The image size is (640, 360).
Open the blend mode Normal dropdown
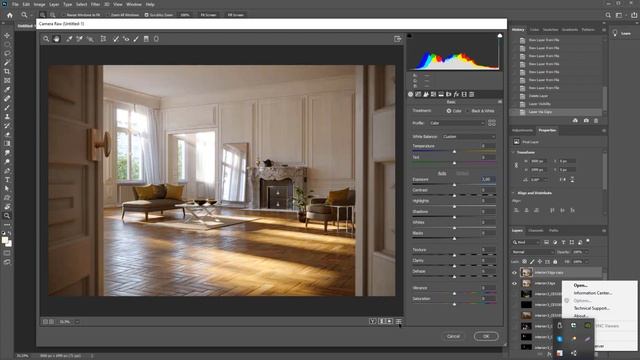533,252
